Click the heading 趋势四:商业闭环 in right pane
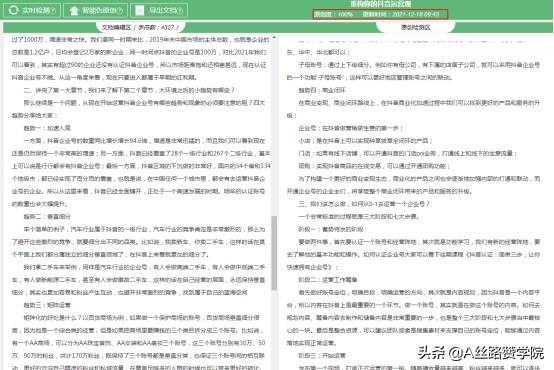This screenshot has width=554, height=370. [322, 90]
